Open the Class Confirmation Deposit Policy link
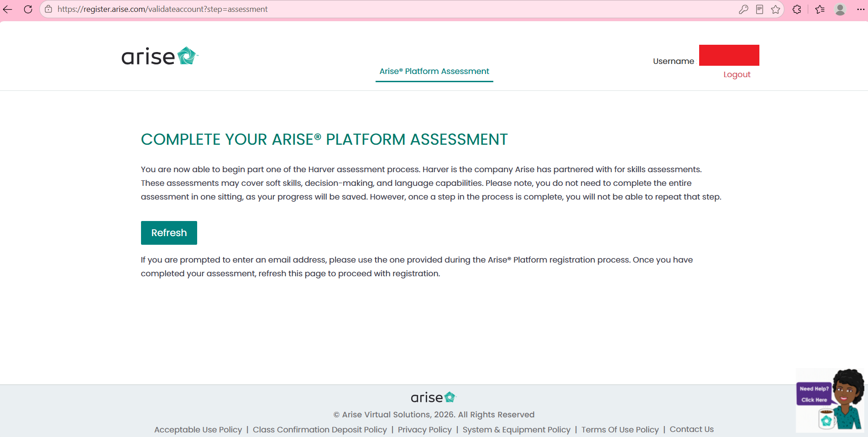The image size is (868, 437). pos(320,430)
